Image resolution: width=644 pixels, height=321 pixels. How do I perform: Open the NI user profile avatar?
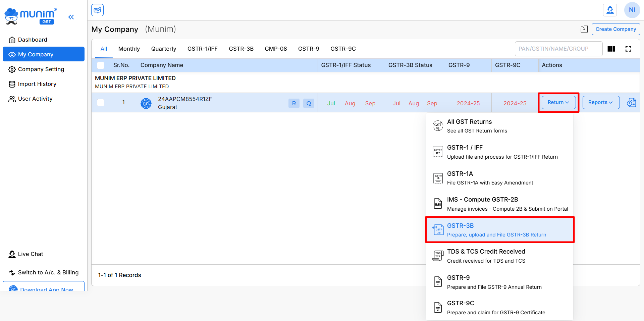click(x=632, y=10)
